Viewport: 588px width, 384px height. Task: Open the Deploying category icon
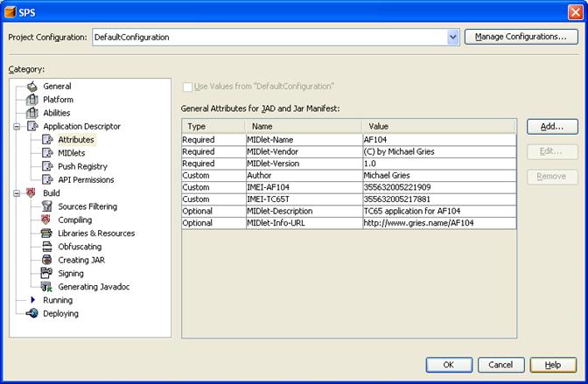click(32, 313)
